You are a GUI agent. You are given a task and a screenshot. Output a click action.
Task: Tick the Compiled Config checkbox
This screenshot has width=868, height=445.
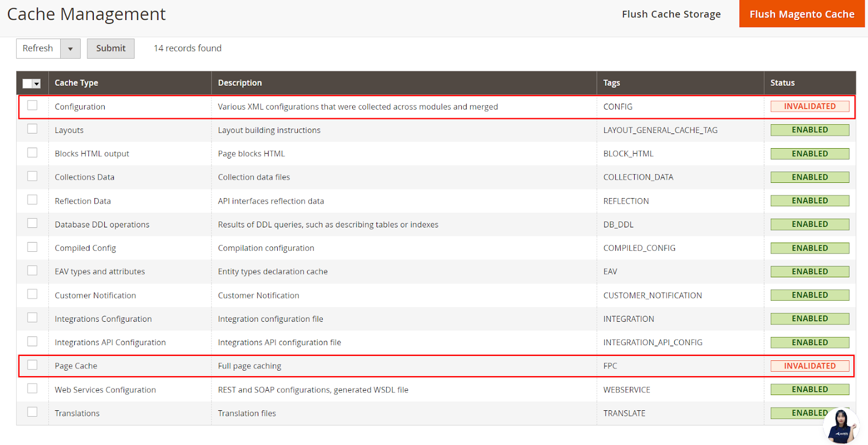33,247
